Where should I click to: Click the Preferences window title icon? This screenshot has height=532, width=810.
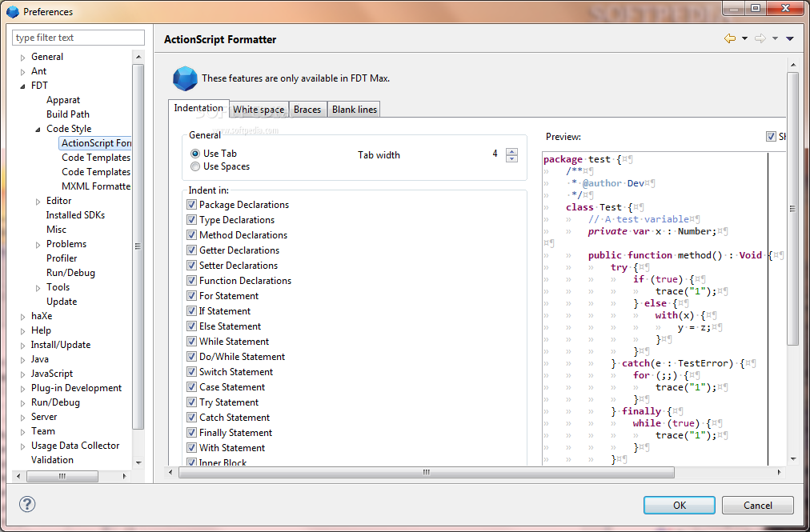pos(12,11)
